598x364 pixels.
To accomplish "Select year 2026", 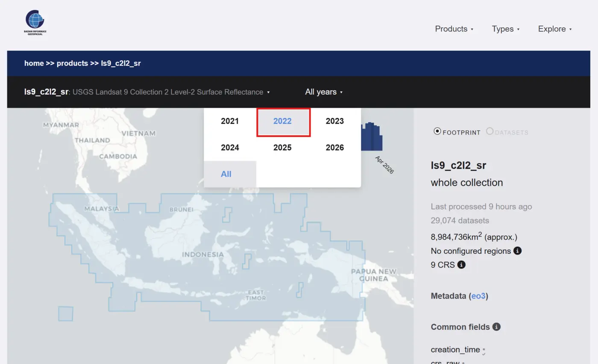I will click(335, 148).
